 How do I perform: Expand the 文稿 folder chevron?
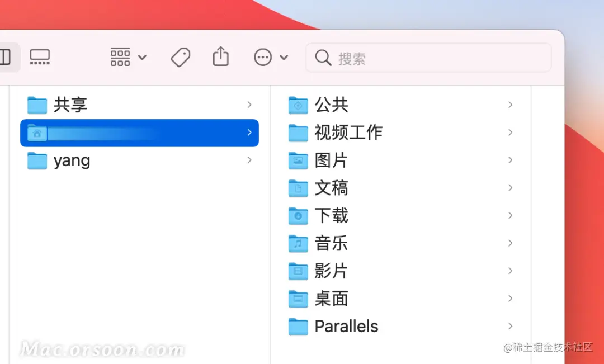pos(510,188)
